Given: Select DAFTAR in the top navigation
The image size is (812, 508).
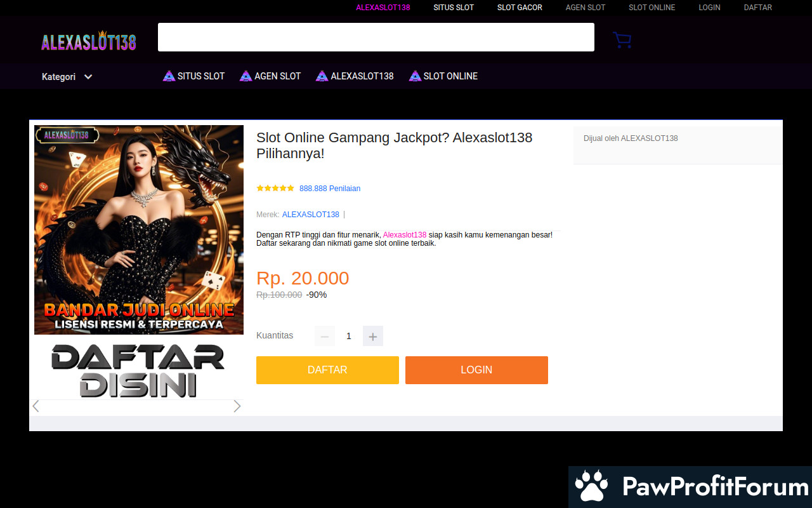Looking at the screenshot, I should 757,8.
